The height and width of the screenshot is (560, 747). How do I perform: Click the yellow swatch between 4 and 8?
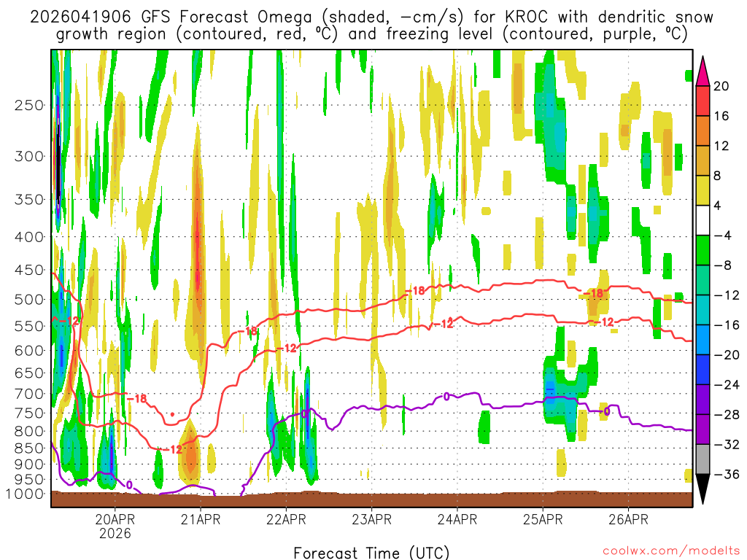[703, 190]
